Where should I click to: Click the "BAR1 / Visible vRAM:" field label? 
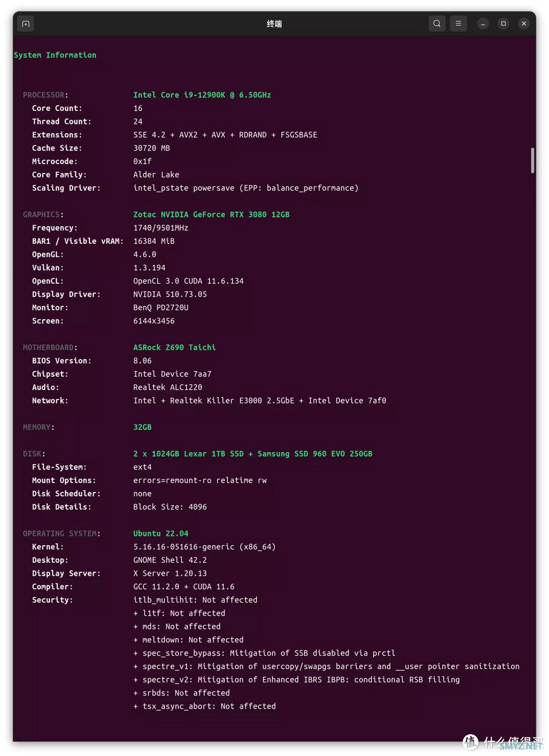78,241
